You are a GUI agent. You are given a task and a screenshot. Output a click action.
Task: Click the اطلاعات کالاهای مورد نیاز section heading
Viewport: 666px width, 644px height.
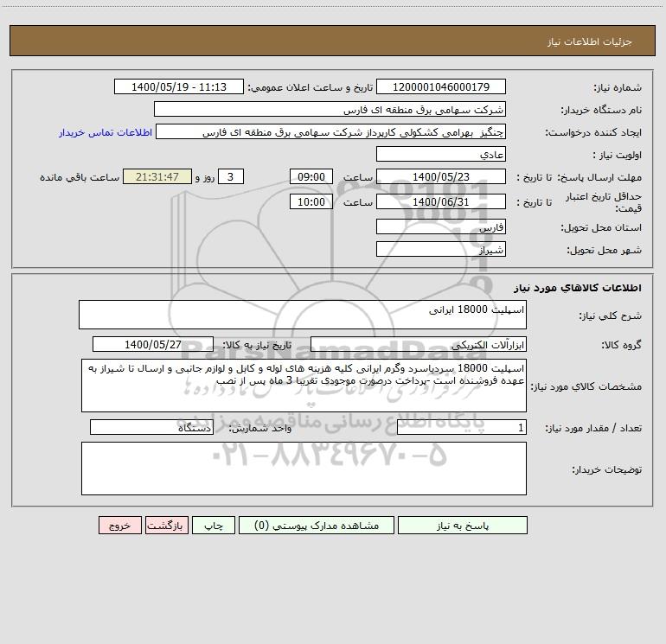point(578,288)
